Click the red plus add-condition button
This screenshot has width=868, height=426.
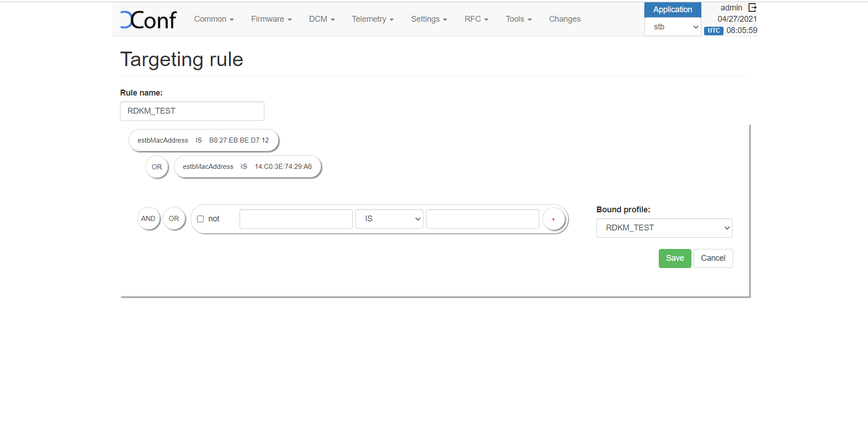tap(553, 219)
